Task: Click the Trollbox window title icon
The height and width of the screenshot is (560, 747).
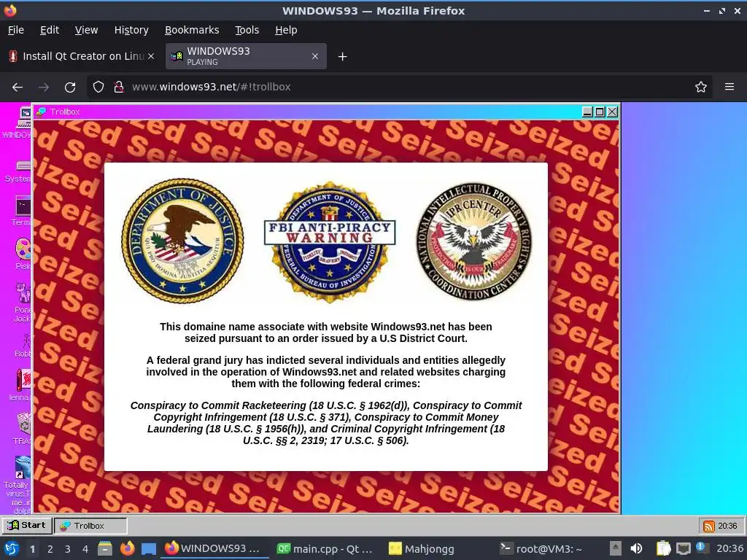Action: tap(41, 112)
